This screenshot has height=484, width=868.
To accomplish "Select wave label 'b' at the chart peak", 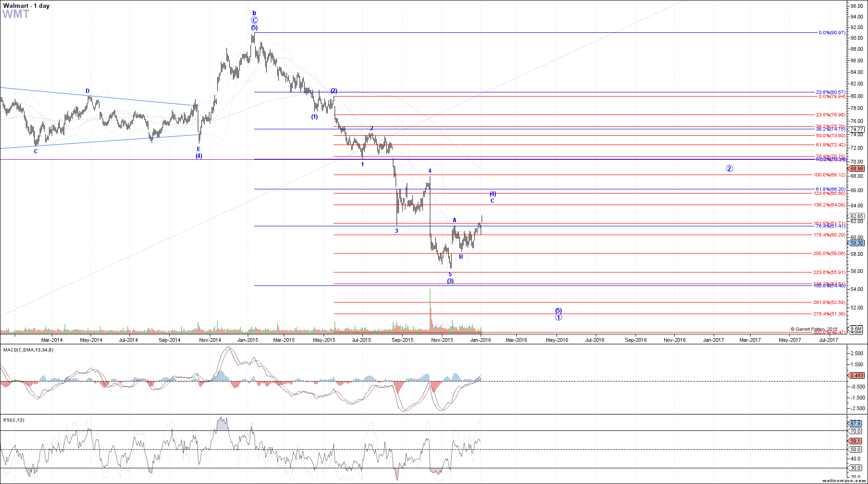I will pos(254,13).
